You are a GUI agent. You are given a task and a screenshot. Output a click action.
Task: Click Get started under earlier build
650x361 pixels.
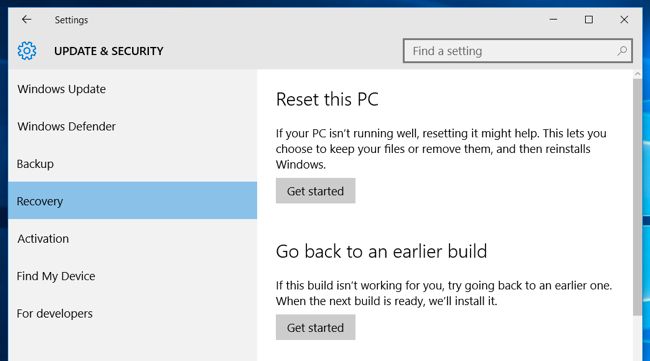315,327
